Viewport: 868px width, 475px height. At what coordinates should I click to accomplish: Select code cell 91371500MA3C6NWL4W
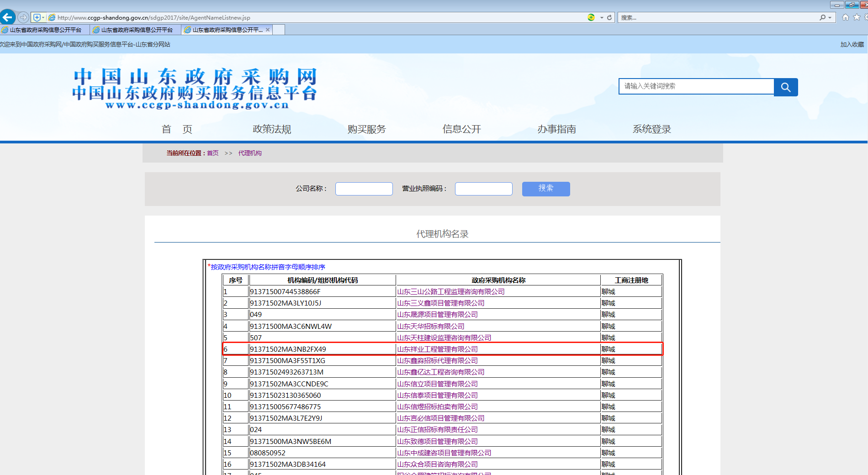coord(323,327)
